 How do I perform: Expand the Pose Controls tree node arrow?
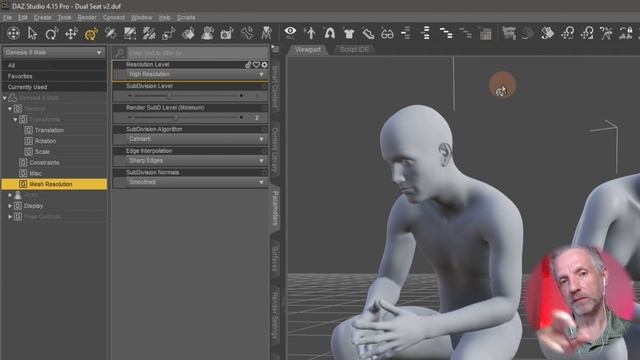10,217
